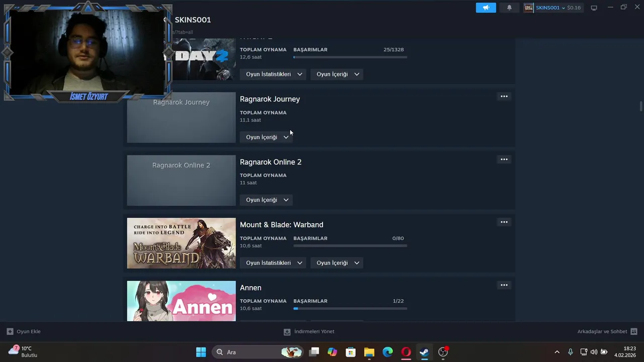Click the 0/80 achievements count
This screenshot has height=362, width=644.
tap(398, 238)
